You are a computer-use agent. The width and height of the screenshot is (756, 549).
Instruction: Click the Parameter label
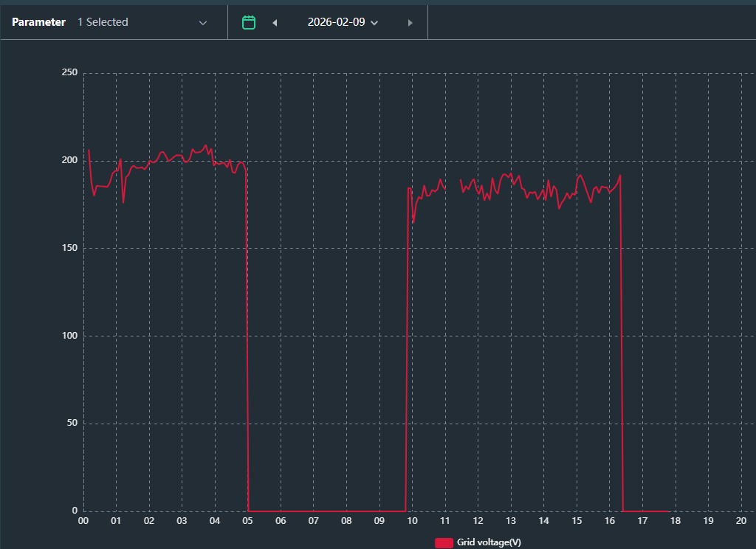(38, 22)
